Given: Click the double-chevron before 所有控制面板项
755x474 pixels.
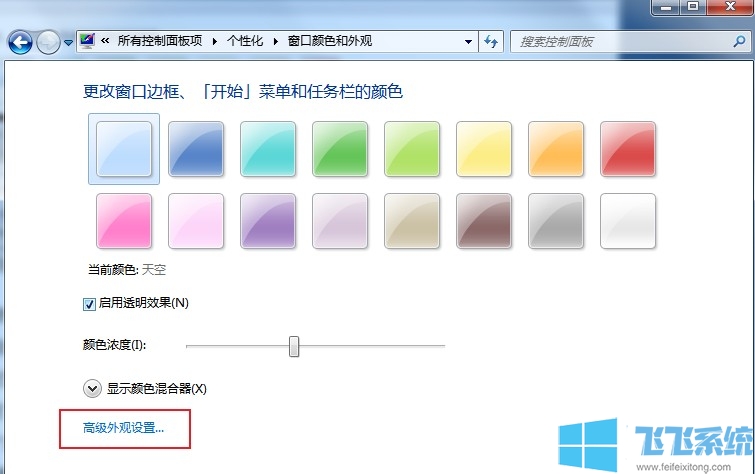Looking at the screenshot, I should tap(105, 41).
